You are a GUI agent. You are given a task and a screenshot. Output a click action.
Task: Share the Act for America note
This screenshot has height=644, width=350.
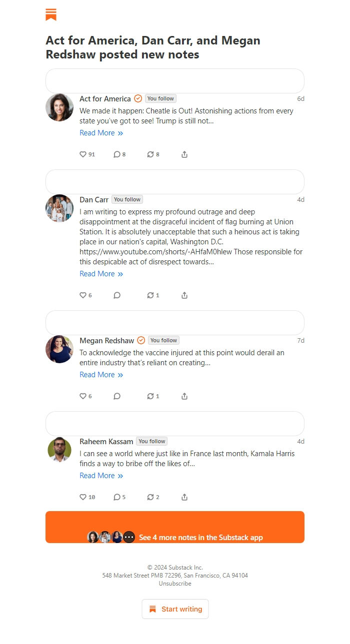184,154
